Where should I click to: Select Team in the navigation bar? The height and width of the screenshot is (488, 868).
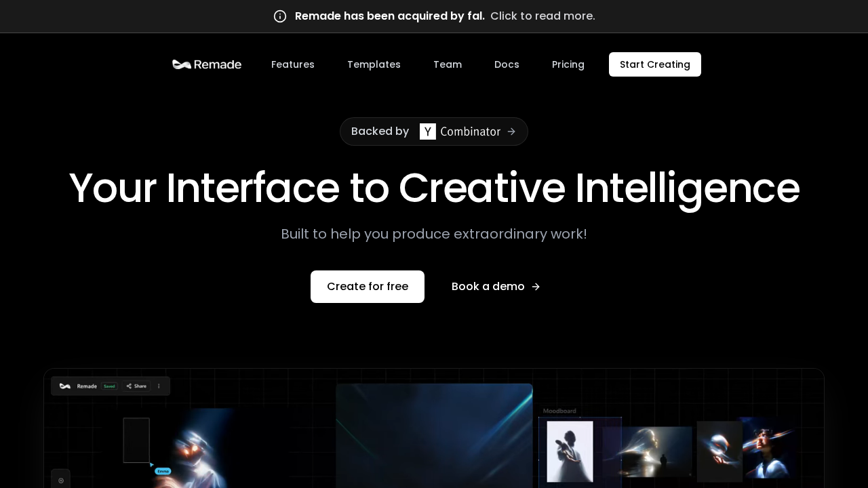[x=447, y=64]
